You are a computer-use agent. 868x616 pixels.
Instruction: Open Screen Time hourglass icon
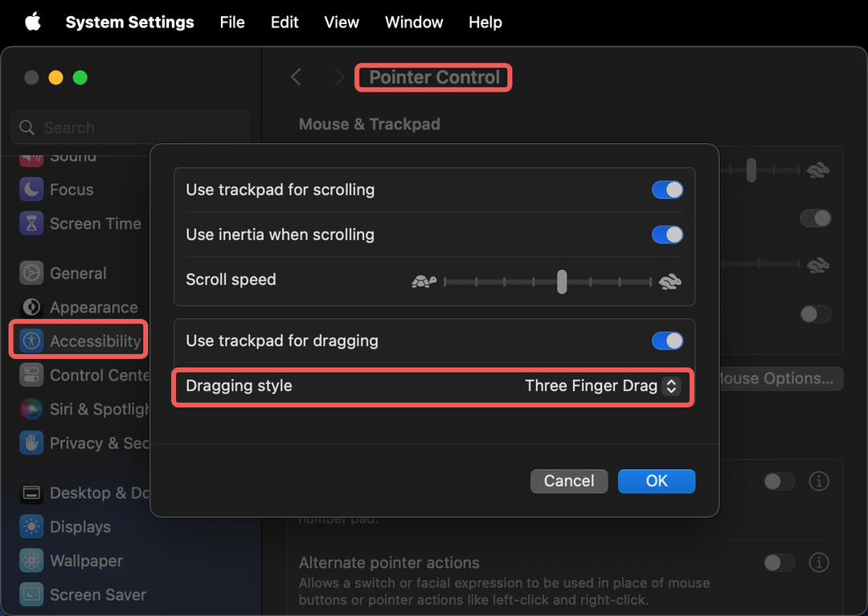coord(31,223)
